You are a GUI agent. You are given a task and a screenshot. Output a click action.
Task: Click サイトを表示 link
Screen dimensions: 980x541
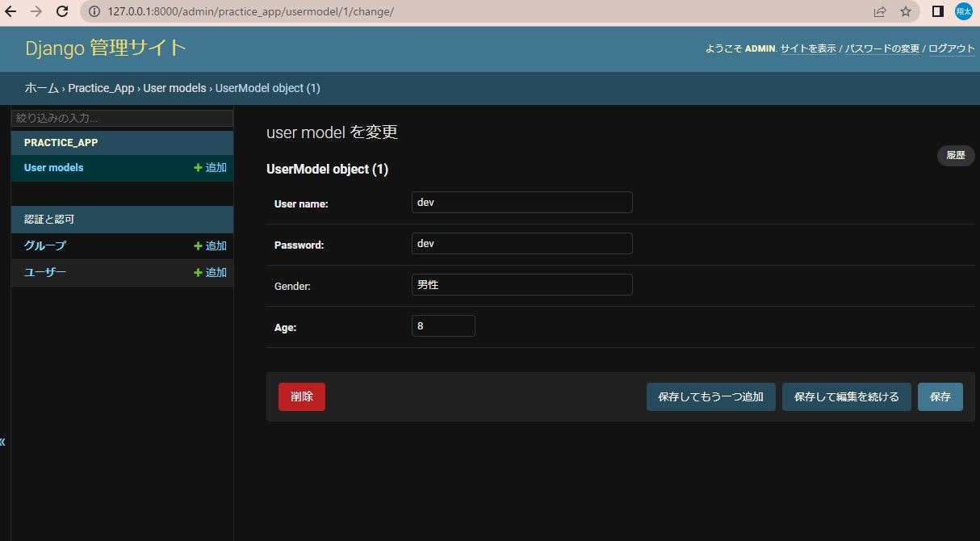coord(808,48)
